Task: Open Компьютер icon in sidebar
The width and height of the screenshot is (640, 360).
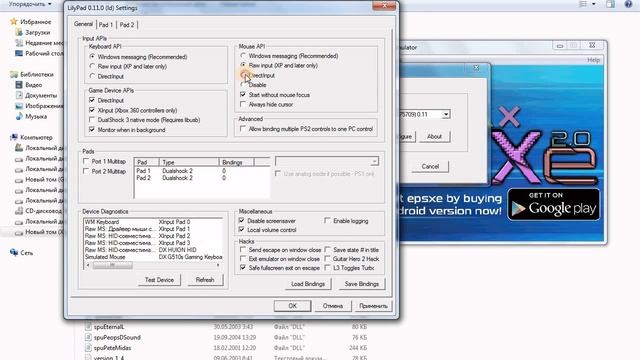Action: coord(14,137)
